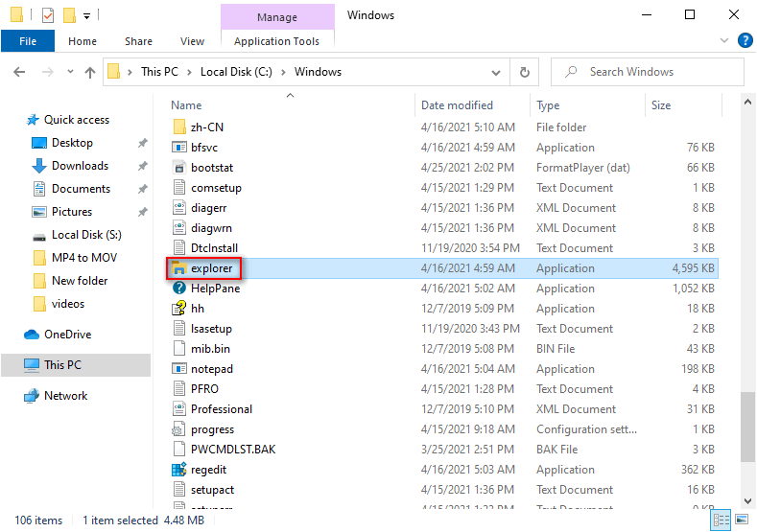
Task: Click the notepad application icon
Action: [179, 368]
